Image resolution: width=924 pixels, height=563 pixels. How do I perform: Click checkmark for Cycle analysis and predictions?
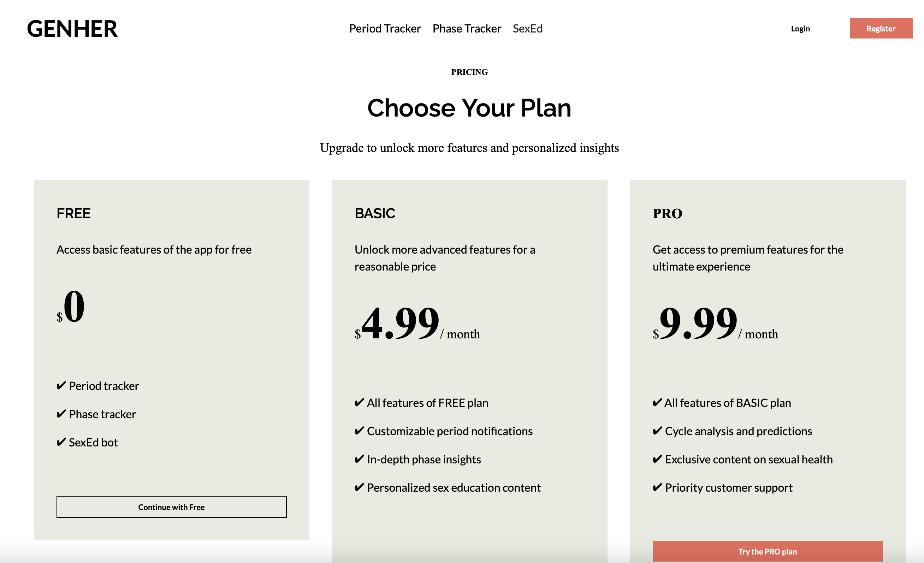pos(657,431)
